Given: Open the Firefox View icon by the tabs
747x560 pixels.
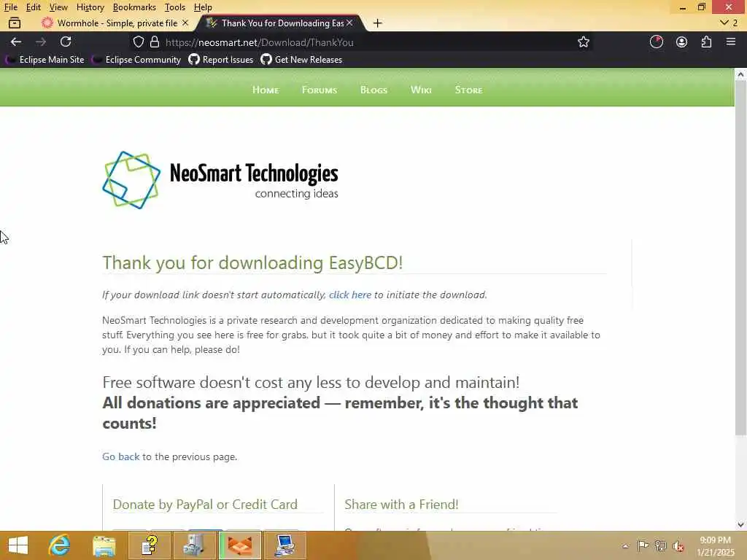Looking at the screenshot, I should coord(15,23).
